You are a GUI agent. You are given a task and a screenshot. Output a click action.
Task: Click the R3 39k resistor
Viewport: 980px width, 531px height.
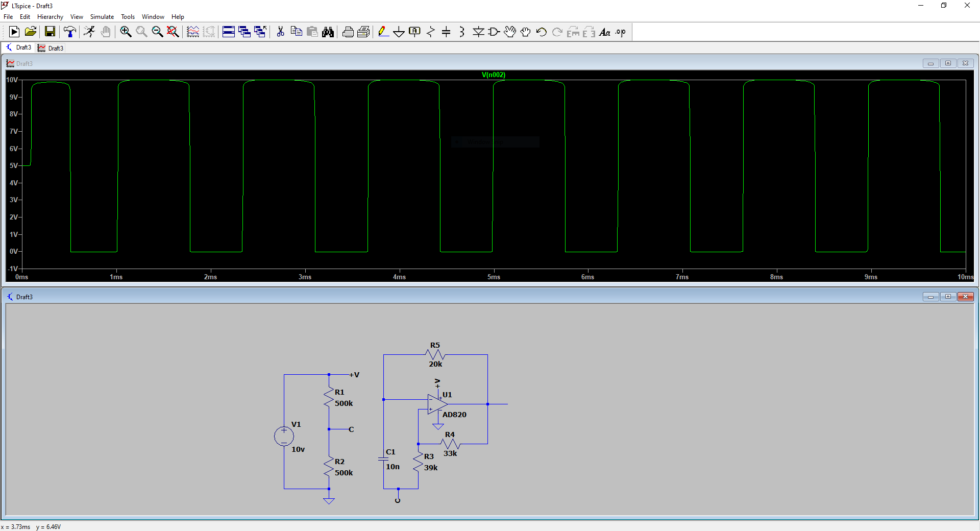[x=419, y=462]
